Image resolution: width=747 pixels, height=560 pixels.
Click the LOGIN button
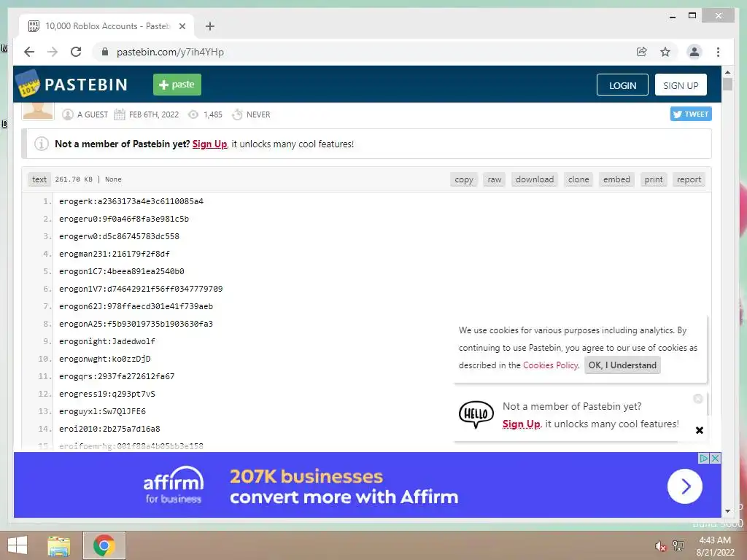(622, 85)
